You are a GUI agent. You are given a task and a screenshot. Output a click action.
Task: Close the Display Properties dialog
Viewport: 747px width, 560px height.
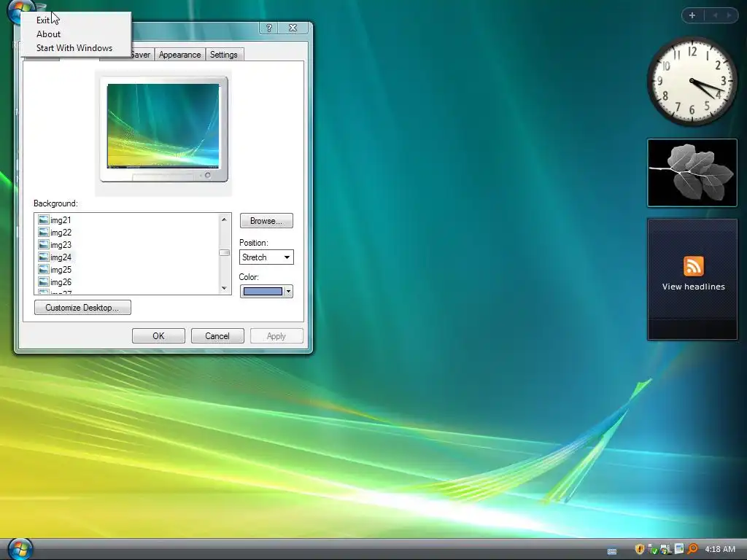click(x=293, y=28)
